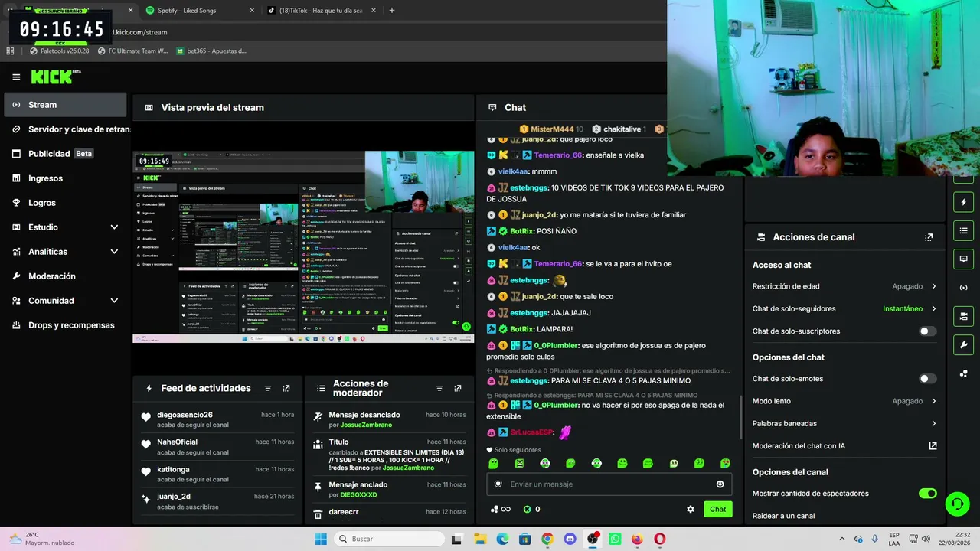Click the lightning bolt icon in right sidebar
Viewport: 980px width, 551px height.
pyautogui.click(x=963, y=202)
